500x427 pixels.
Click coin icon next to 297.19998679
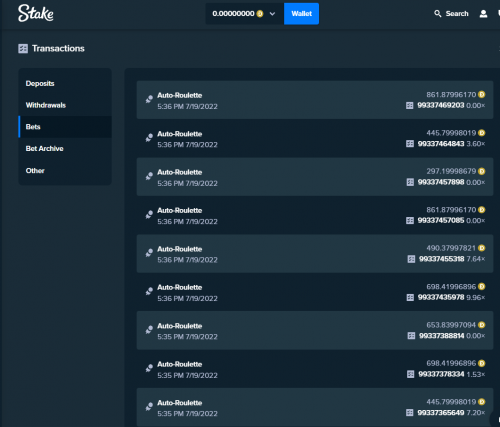point(482,171)
